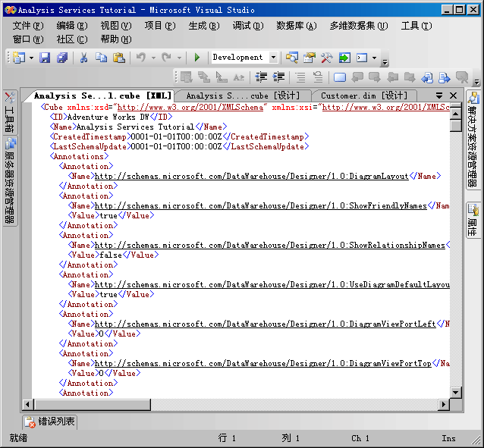Screen dimensions: 484x448
Task: Open the Toolbox side panel tab
Action: (x=10, y=111)
